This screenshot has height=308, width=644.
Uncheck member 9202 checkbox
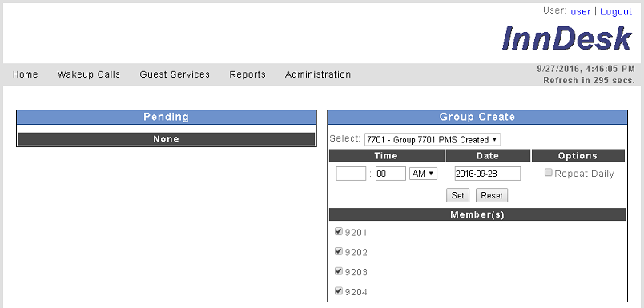tap(339, 251)
